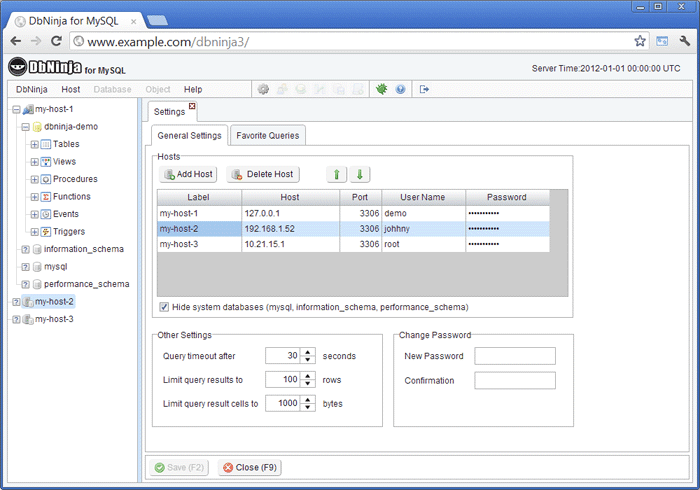Click the browser reload icon

56,41
